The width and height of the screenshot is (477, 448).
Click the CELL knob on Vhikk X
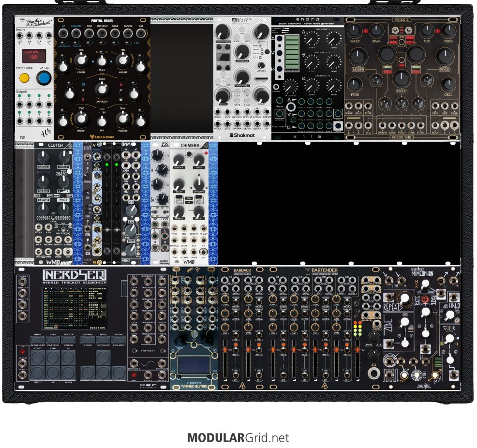(448, 84)
